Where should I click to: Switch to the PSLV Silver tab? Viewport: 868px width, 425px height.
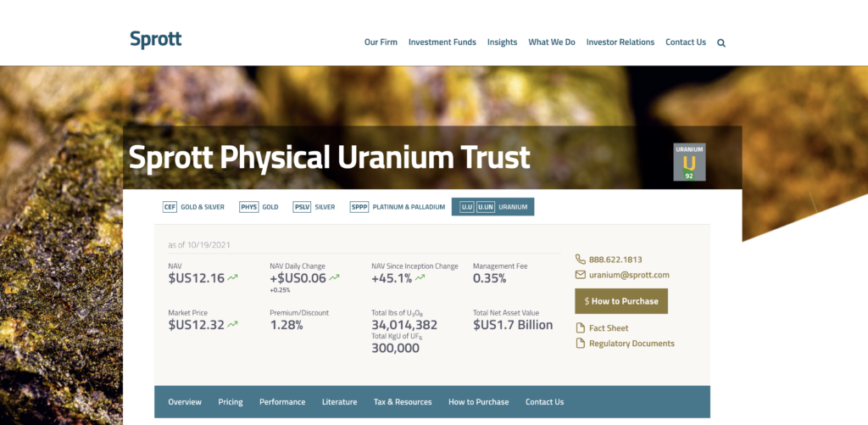(314, 207)
